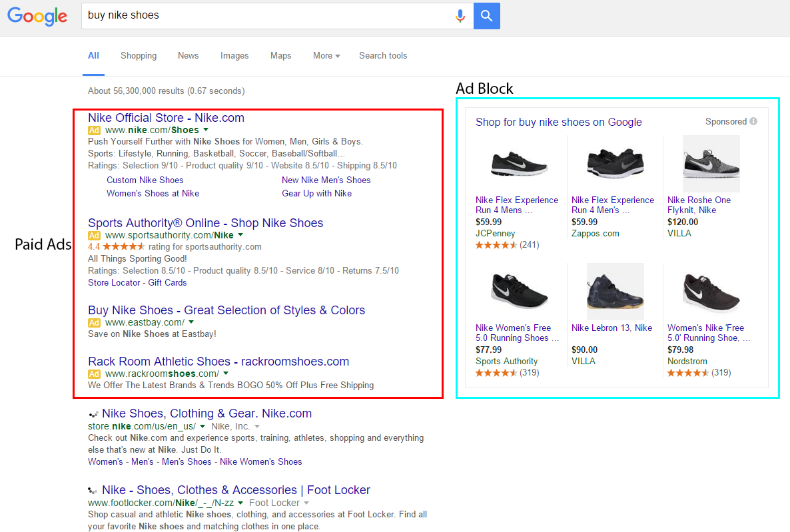Open Buy Nike Shoes - Great Selection ad
790x532 pixels.
click(x=226, y=310)
